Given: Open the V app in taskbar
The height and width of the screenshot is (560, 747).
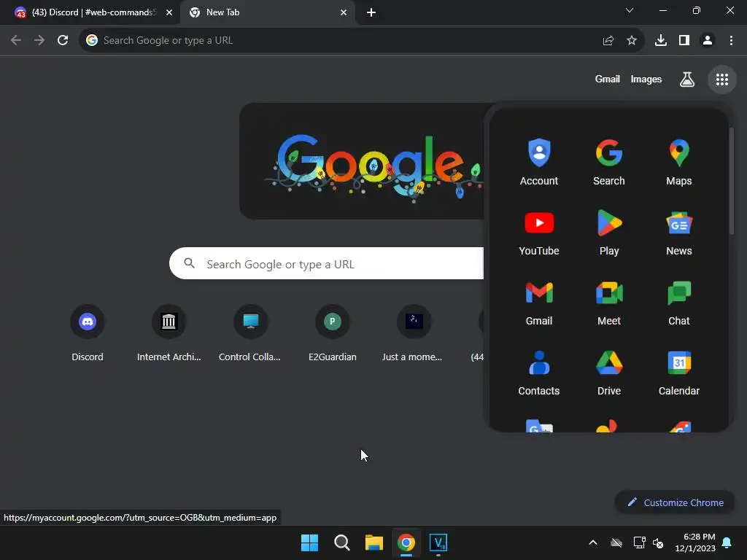Looking at the screenshot, I should [x=438, y=542].
